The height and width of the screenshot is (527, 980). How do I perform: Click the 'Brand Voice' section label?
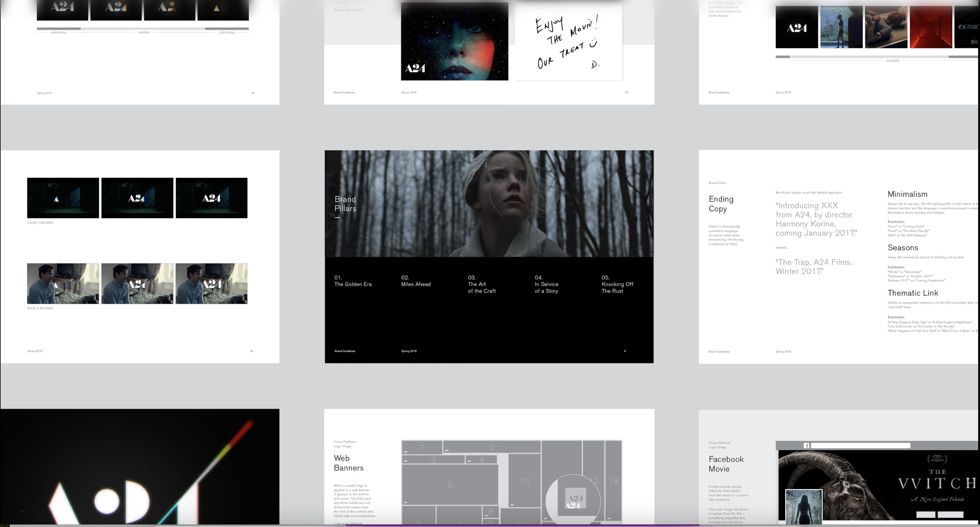pyautogui.click(x=717, y=183)
